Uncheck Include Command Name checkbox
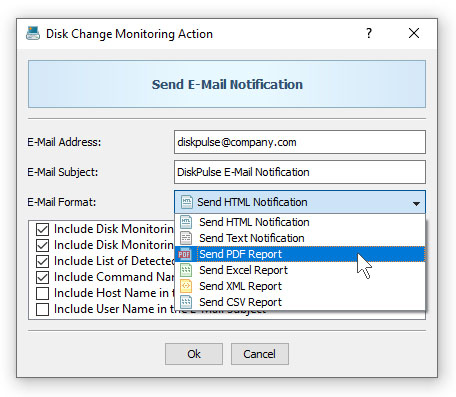456x397 pixels. (42, 277)
